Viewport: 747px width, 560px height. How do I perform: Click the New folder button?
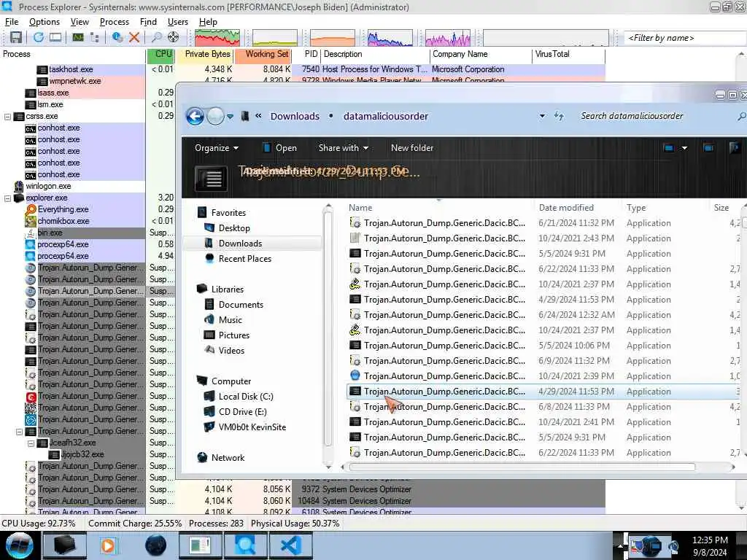(x=412, y=148)
